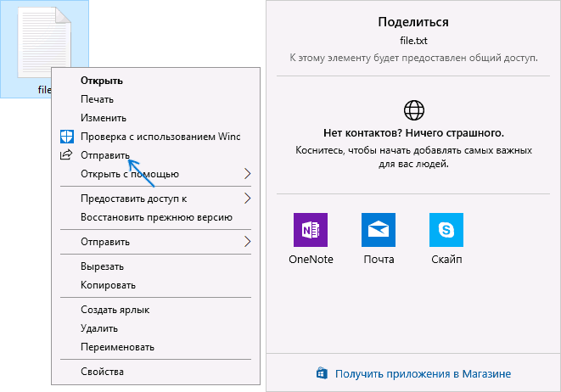
Task: Share file via the Почта mail icon
Action: tap(379, 230)
